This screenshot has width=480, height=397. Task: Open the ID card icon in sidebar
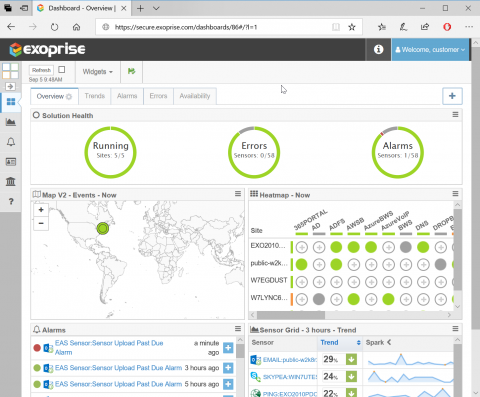(11, 162)
